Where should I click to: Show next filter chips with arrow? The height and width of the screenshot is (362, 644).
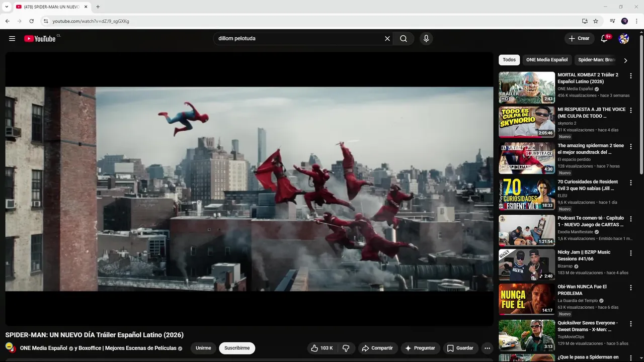(625, 60)
